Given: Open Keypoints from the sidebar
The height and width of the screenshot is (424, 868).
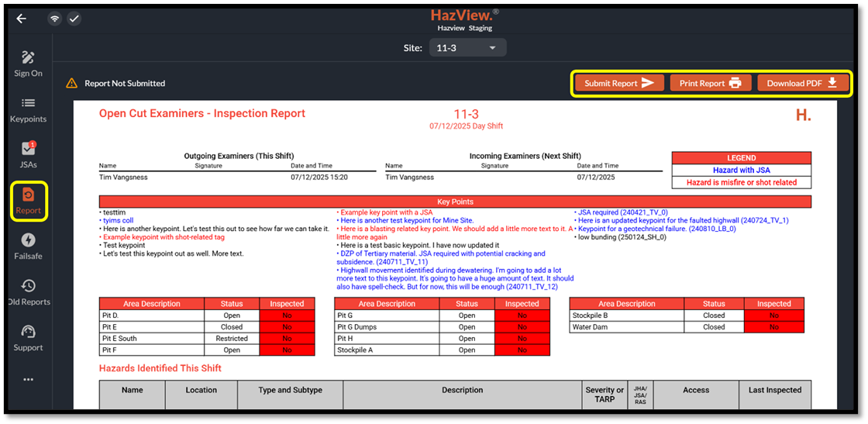Looking at the screenshot, I should 28,109.
